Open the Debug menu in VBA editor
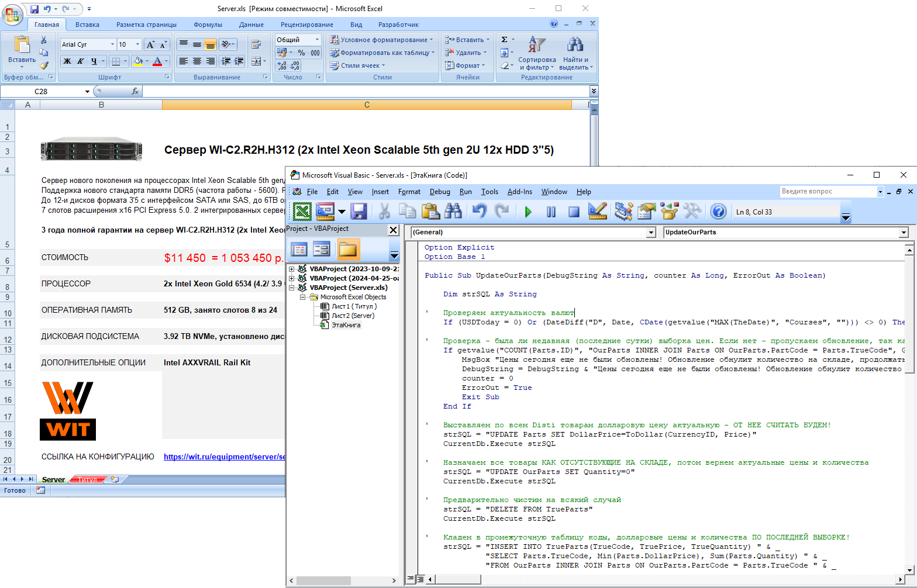The height and width of the screenshot is (588, 917). coord(440,192)
